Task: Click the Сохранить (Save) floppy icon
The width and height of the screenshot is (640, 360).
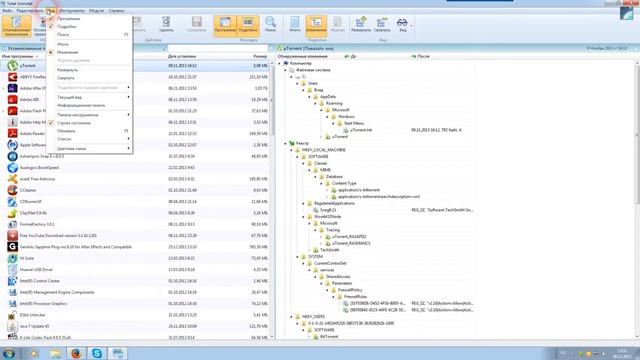Action: 197,24
